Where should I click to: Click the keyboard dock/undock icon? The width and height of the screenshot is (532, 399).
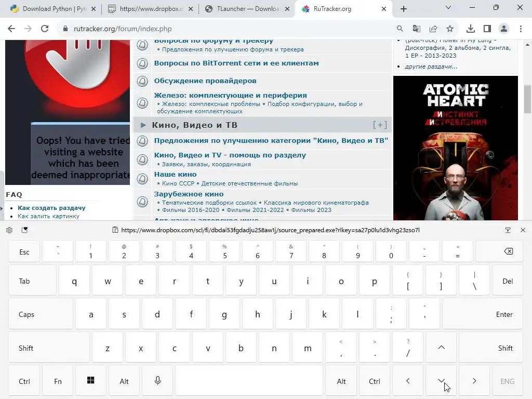[x=508, y=230]
